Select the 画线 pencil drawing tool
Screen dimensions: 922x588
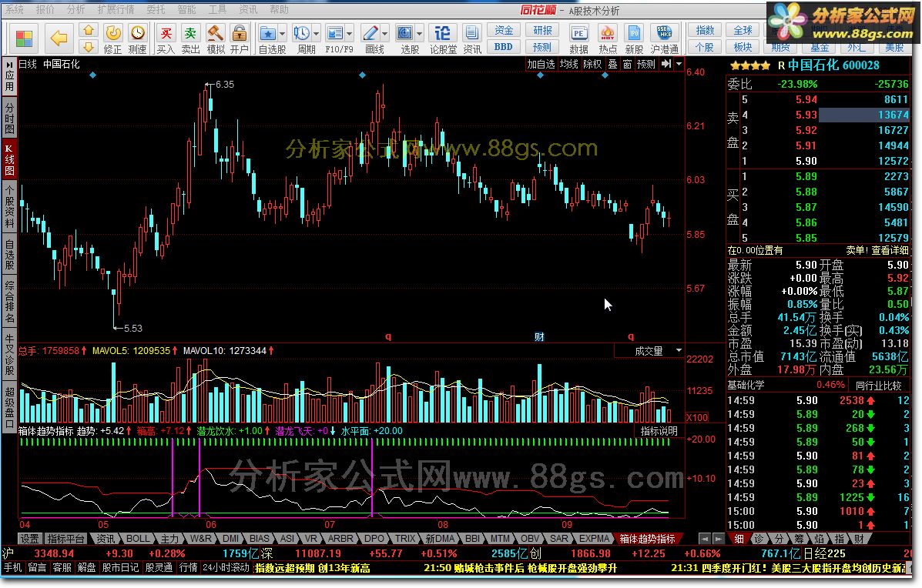[x=370, y=33]
